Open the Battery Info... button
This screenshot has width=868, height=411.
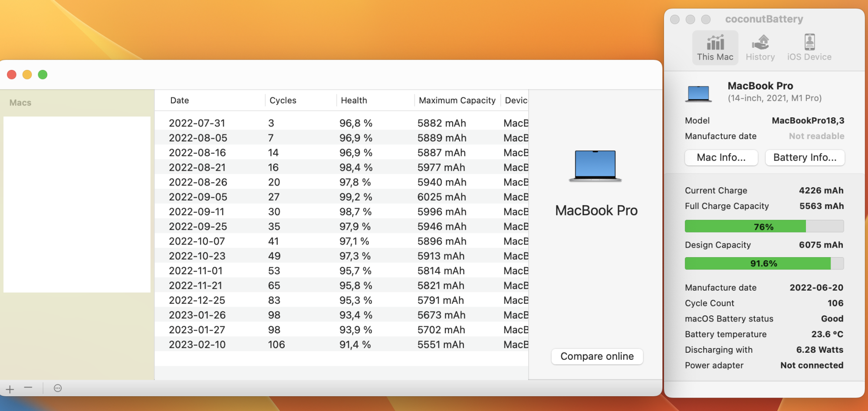(x=805, y=158)
